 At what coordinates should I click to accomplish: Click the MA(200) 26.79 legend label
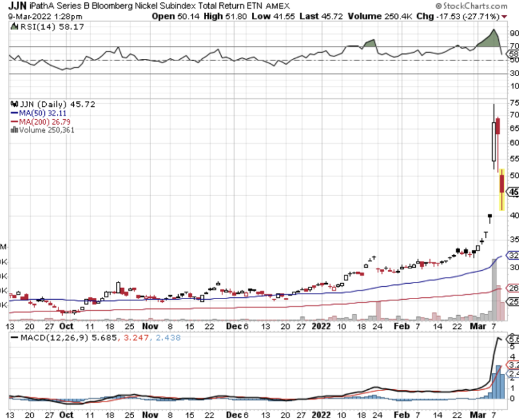point(44,122)
